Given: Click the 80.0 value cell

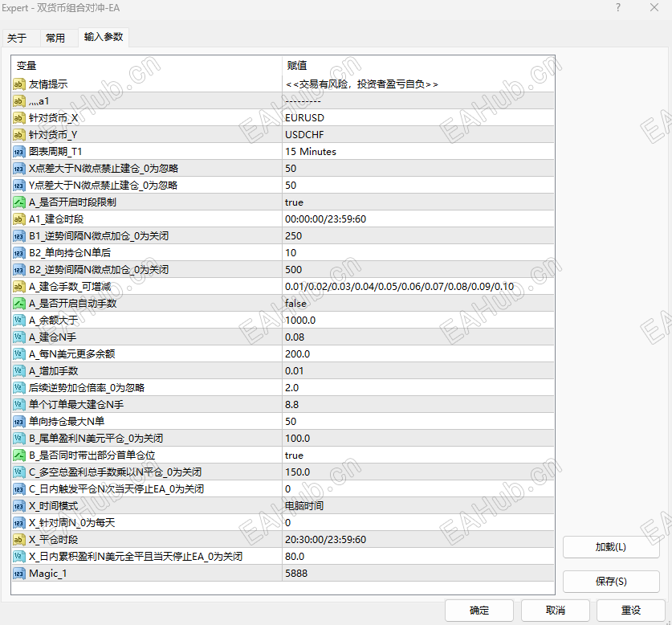Looking at the screenshot, I should pyautogui.click(x=418, y=557).
